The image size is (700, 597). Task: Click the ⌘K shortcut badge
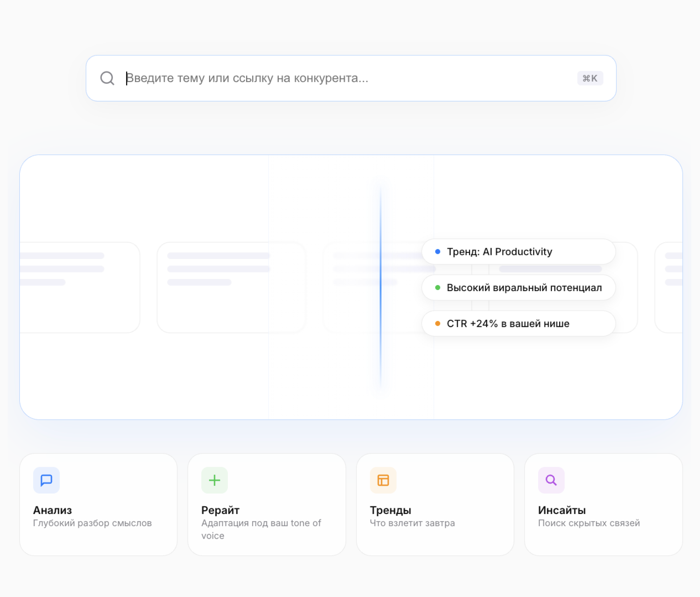coord(590,78)
